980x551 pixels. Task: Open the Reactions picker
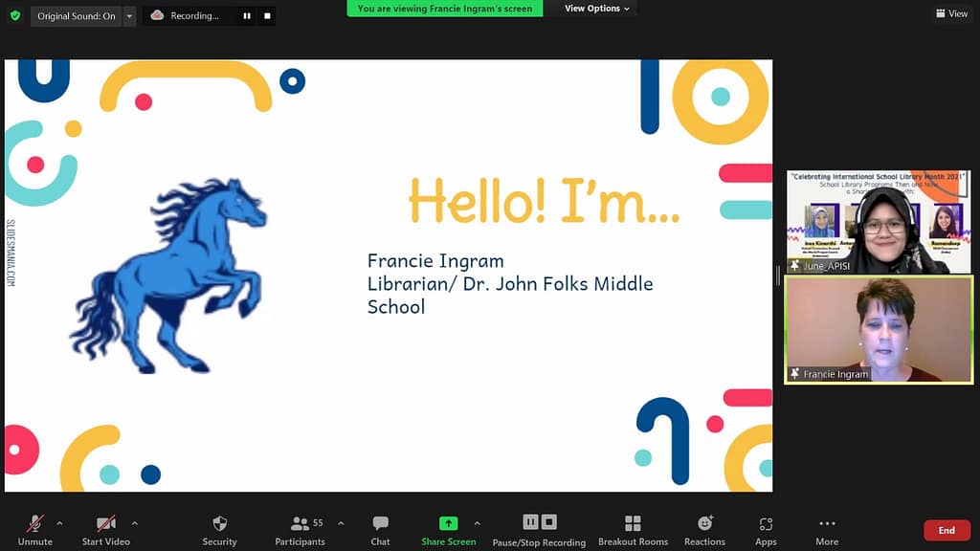click(x=704, y=530)
